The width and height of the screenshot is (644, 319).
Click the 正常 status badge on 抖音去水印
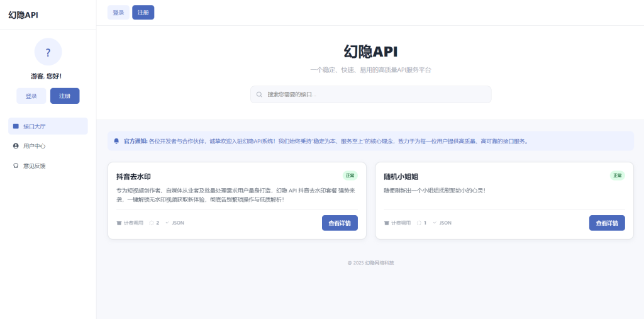coord(350,176)
